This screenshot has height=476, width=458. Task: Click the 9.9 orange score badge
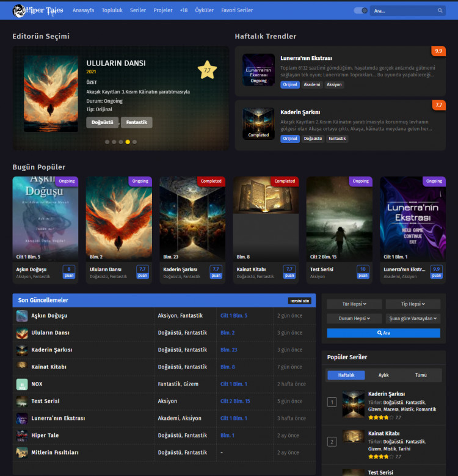pos(438,51)
